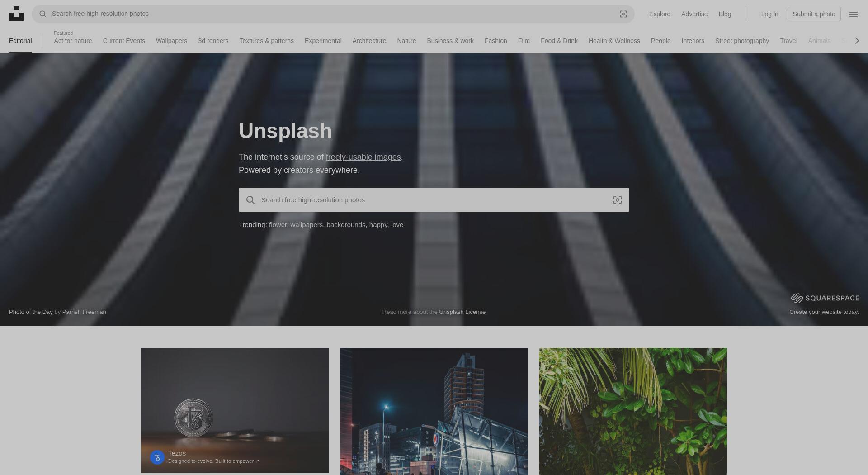Open visual search icon in hero search box

(x=618, y=200)
